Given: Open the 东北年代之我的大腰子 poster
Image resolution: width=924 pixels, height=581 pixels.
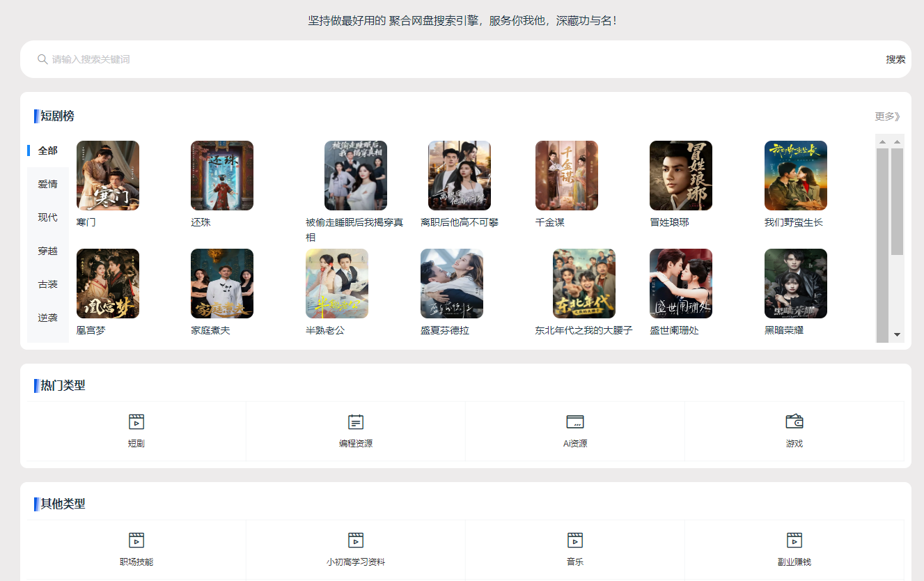Looking at the screenshot, I should point(584,284).
